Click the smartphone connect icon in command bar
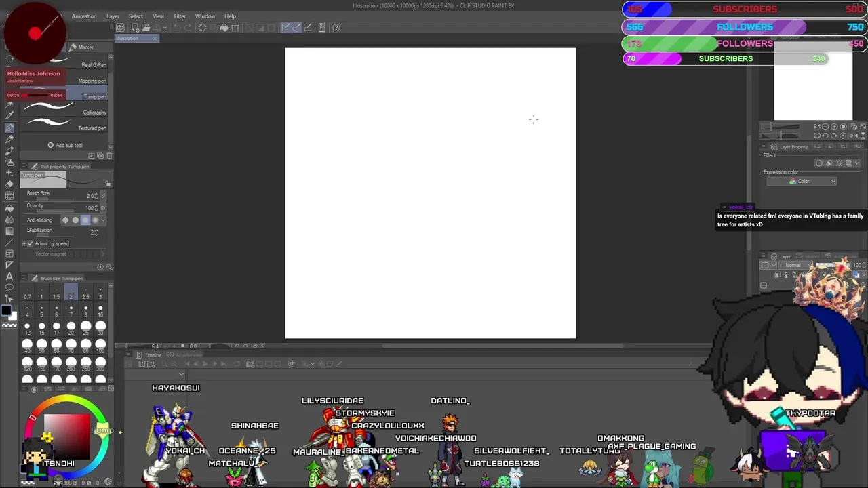Viewport: 868px width, 488px height. 322,28
